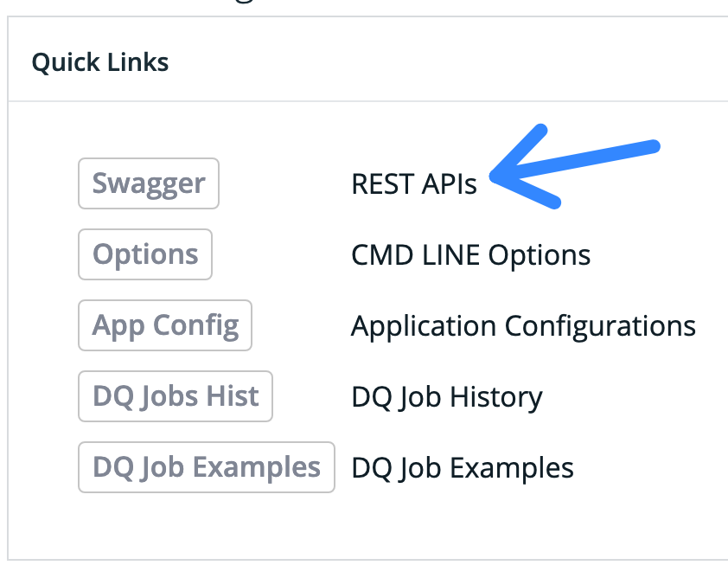Image resolution: width=728 pixels, height=578 pixels.
Task: Click the tail end of blue arrow
Action: coord(654,146)
